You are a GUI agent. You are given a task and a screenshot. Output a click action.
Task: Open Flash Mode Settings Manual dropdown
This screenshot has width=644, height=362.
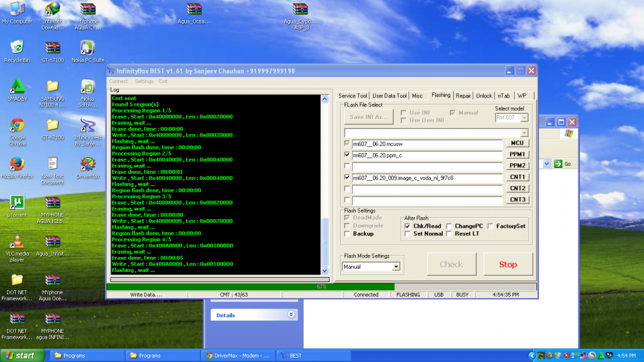pyautogui.click(x=396, y=266)
